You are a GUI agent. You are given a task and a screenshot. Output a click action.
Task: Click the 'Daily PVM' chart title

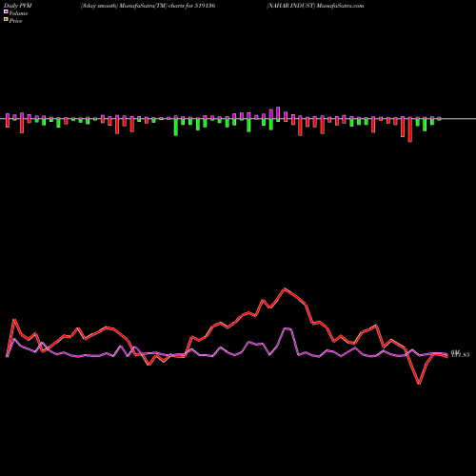(x=19, y=6)
